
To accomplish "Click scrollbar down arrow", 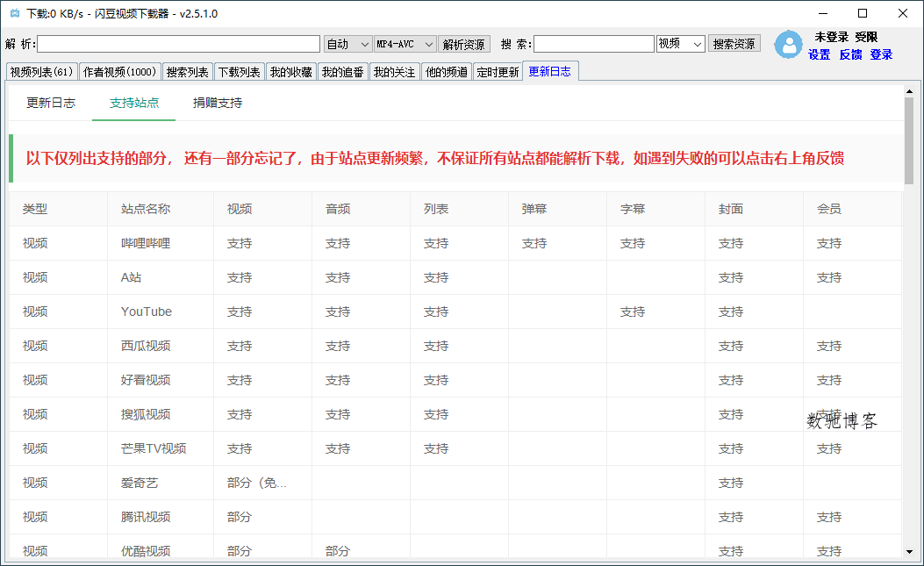I will [x=909, y=553].
